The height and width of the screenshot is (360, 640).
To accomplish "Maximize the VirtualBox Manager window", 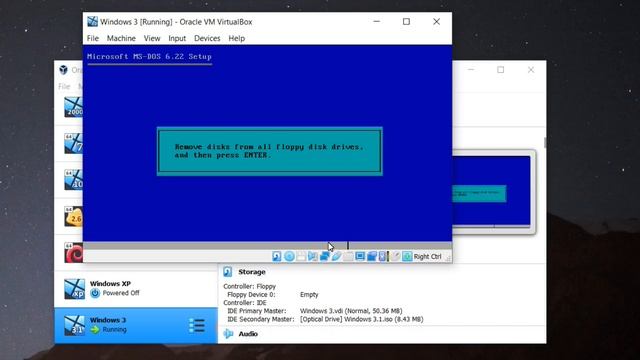I will click(500, 70).
